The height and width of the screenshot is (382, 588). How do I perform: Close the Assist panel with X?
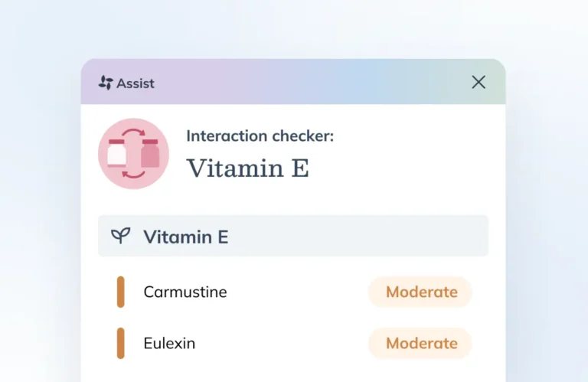click(479, 82)
